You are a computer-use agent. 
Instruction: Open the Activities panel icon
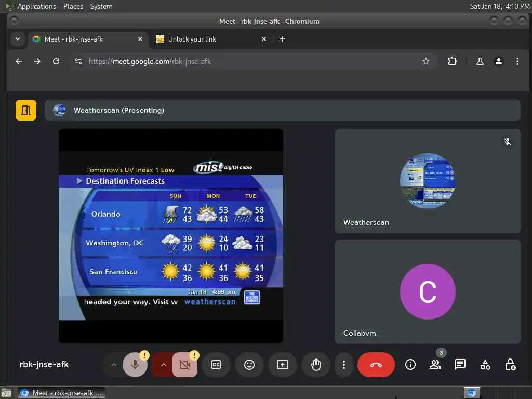click(485, 365)
